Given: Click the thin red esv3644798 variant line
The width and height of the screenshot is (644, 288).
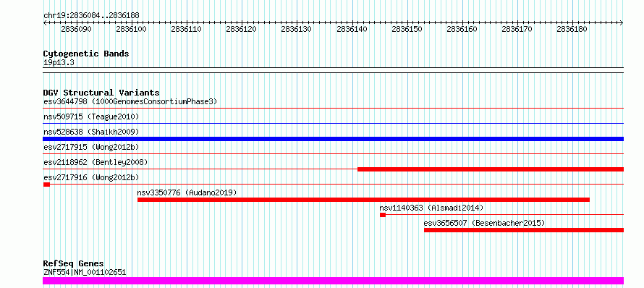Looking at the screenshot, I should pyautogui.click(x=333, y=109).
